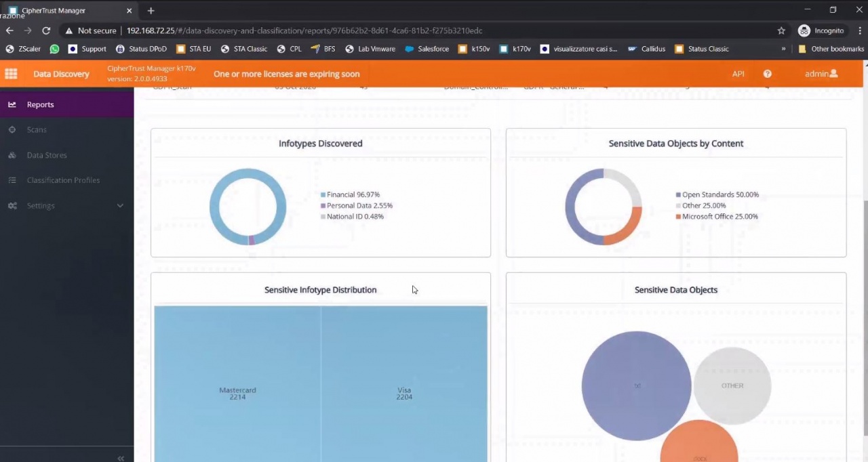Viewport: 868px width, 462px height.
Task: Click the Mastercard 2214 treemap block
Action: point(237,384)
